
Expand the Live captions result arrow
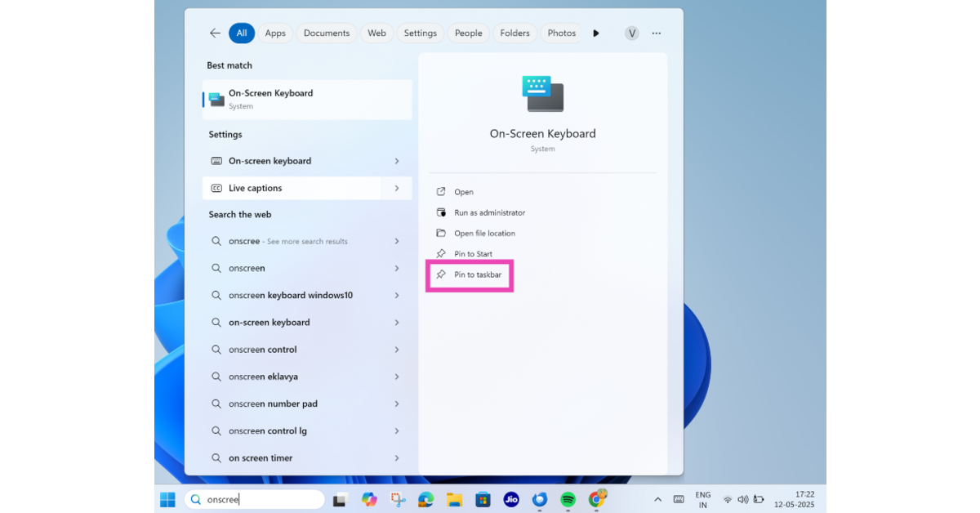397,188
